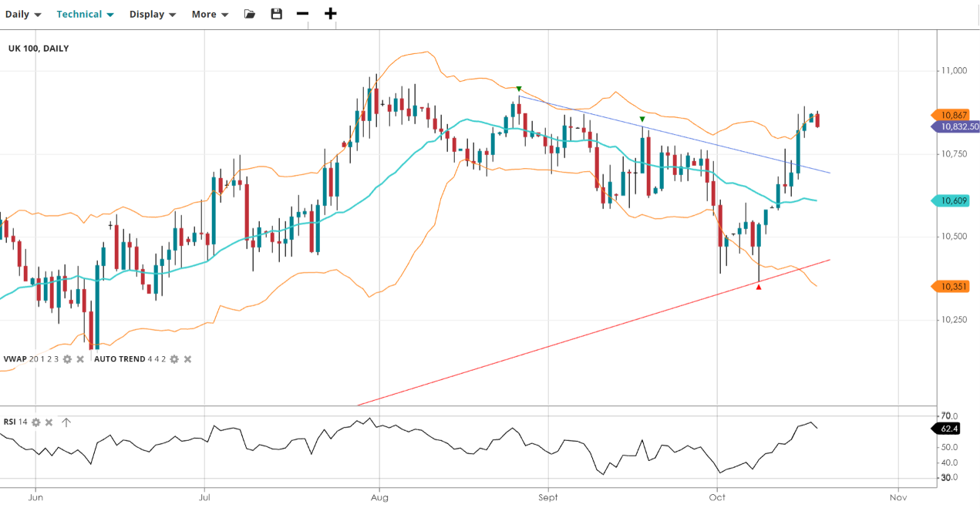Zoom in using the plus icon
The height and width of the screenshot is (508, 980).
click(x=330, y=14)
